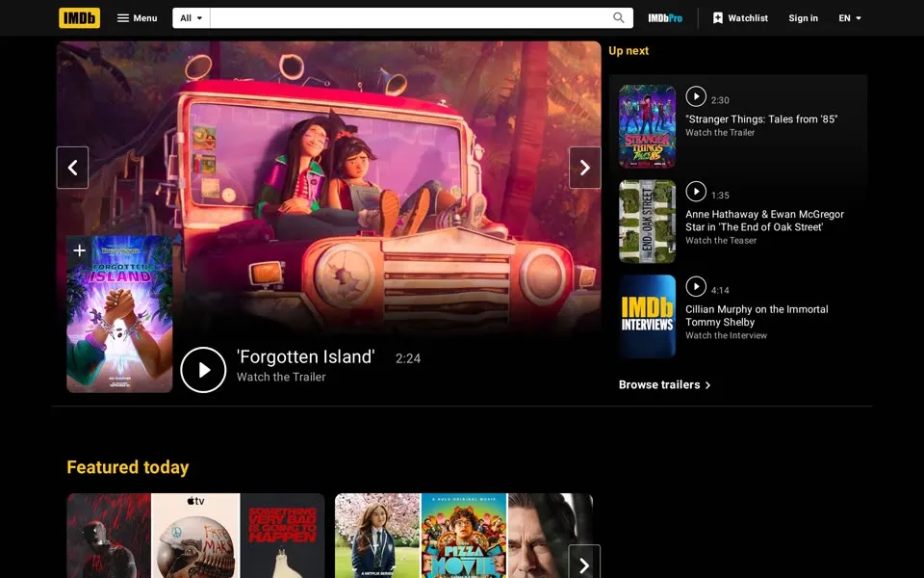
Task: Click the Watch the Trailer text under Forgotten Island
Action: tap(281, 377)
